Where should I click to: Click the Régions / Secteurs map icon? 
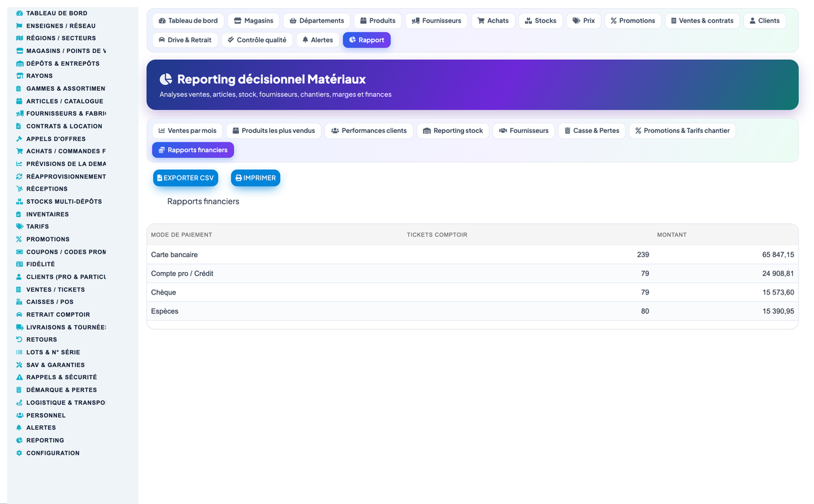click(x=19, y=38)
